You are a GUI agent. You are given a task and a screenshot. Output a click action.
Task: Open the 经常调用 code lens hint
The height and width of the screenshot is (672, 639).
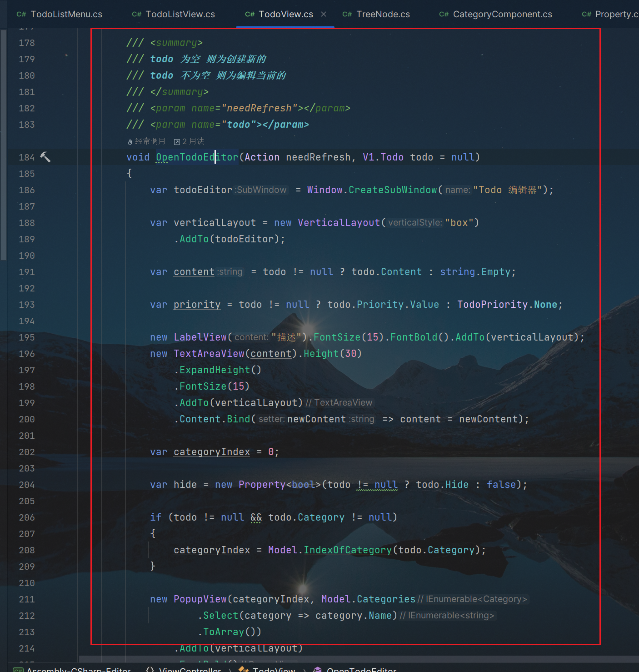150,141
